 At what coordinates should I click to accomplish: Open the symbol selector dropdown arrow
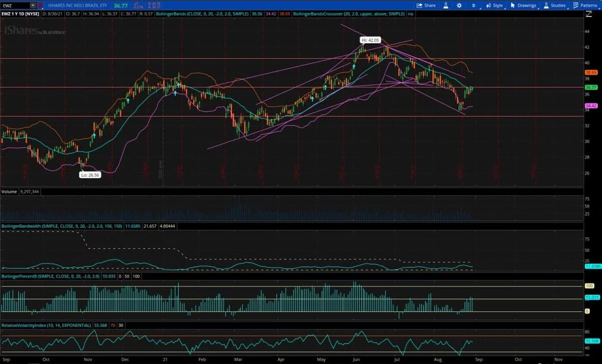pos(33,6)
